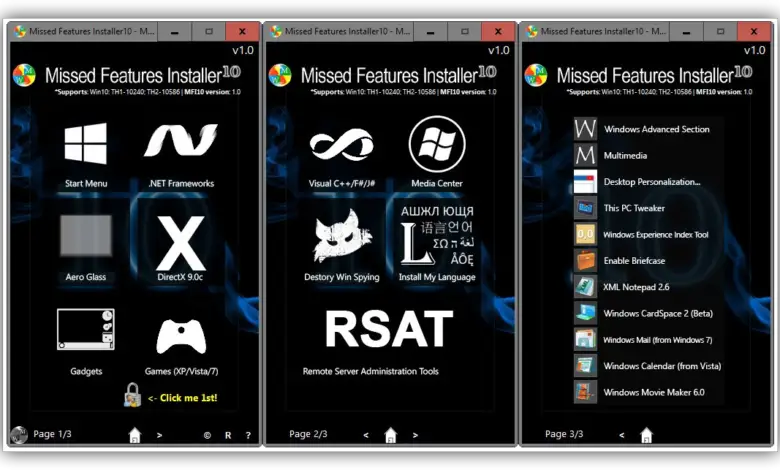Screen dimensions: 780x470
Task: Go back to previous page from Page 2/3
Action: click(366, 435)
